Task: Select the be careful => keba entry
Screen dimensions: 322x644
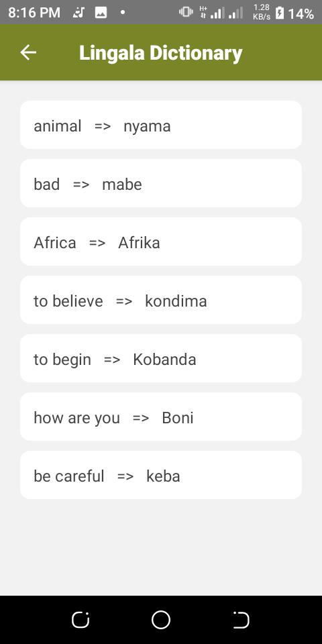Action: pyautogui.click(x=161, y=475)
